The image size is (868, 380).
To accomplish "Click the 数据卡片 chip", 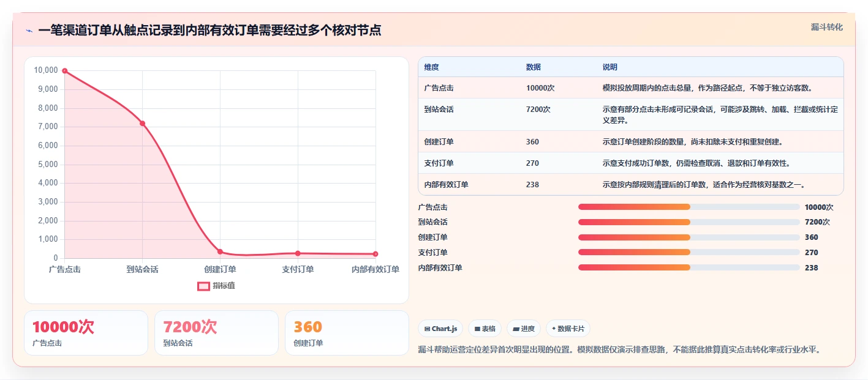I will tap(568, 329).
